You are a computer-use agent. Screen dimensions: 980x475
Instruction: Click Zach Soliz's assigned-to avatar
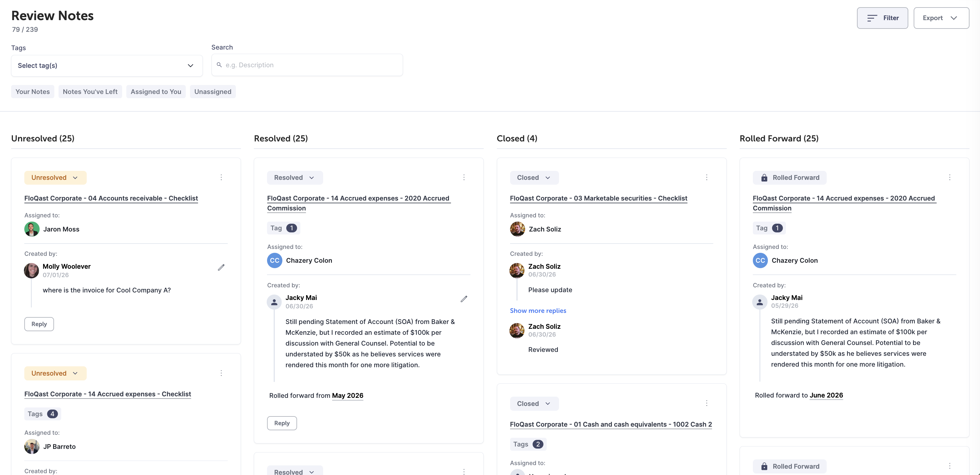[517, 229]
